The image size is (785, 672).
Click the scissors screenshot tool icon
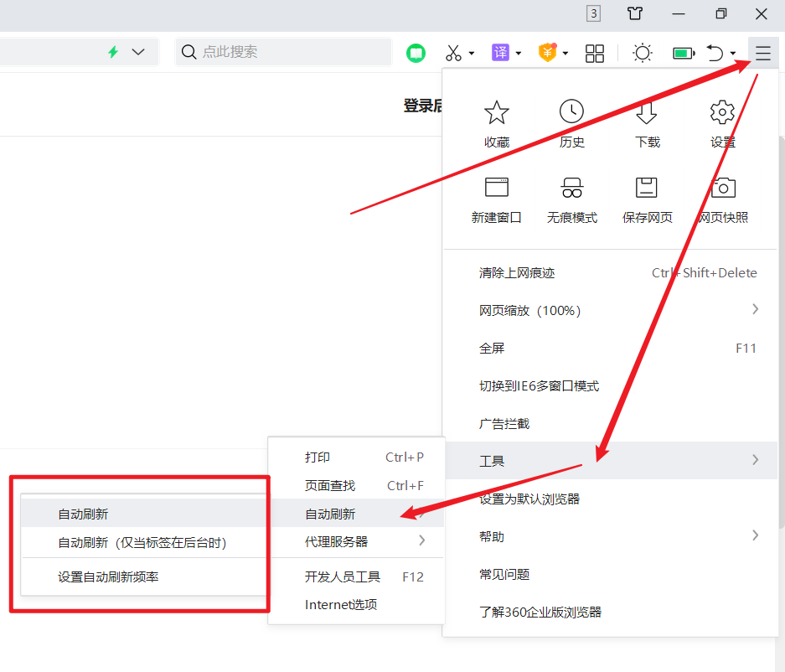point(453,53)
